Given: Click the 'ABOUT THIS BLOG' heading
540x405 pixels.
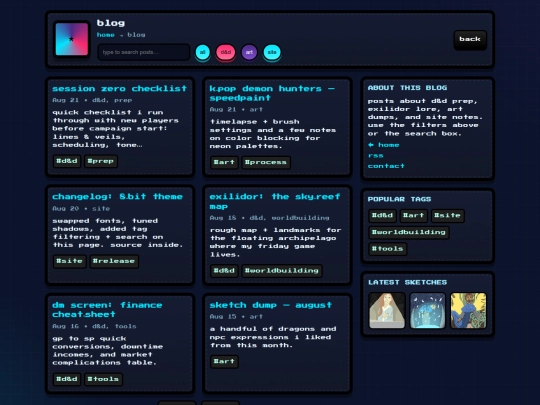Looking at the screenshot, I should point(407,88).
